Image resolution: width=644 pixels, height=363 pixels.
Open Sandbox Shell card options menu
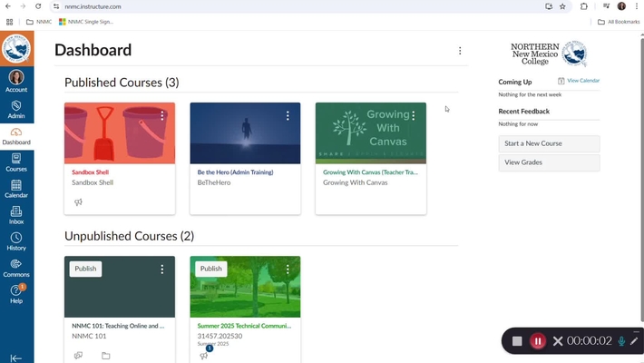point(162,116)
